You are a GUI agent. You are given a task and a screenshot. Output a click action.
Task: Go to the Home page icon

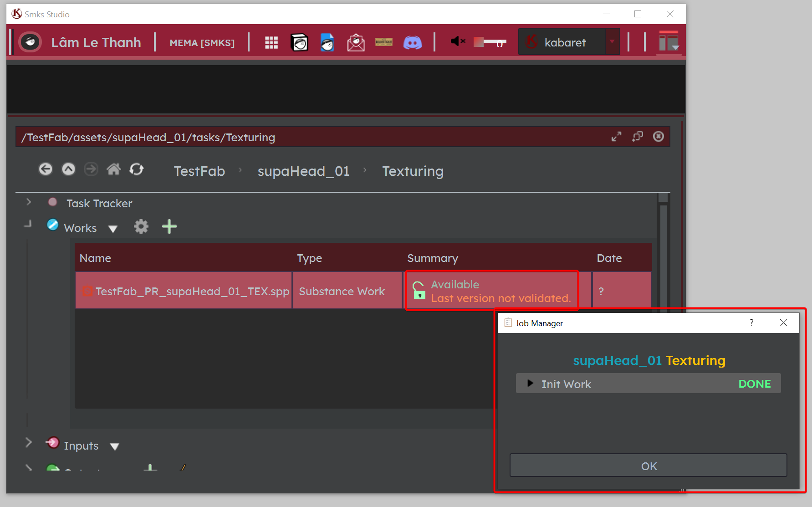(114, 169)
